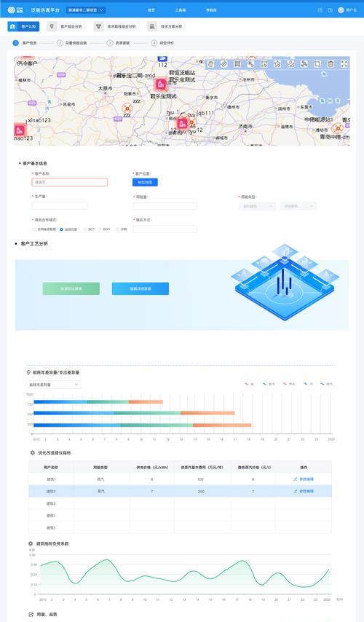
Task: Click the 客户名称 input field
Action: pos(70,182)
